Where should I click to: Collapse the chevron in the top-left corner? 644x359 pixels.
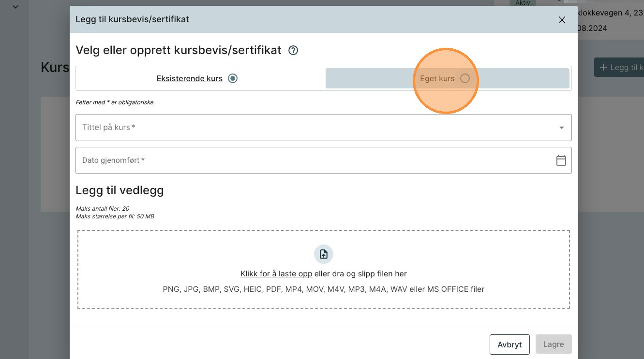(15, 7)
